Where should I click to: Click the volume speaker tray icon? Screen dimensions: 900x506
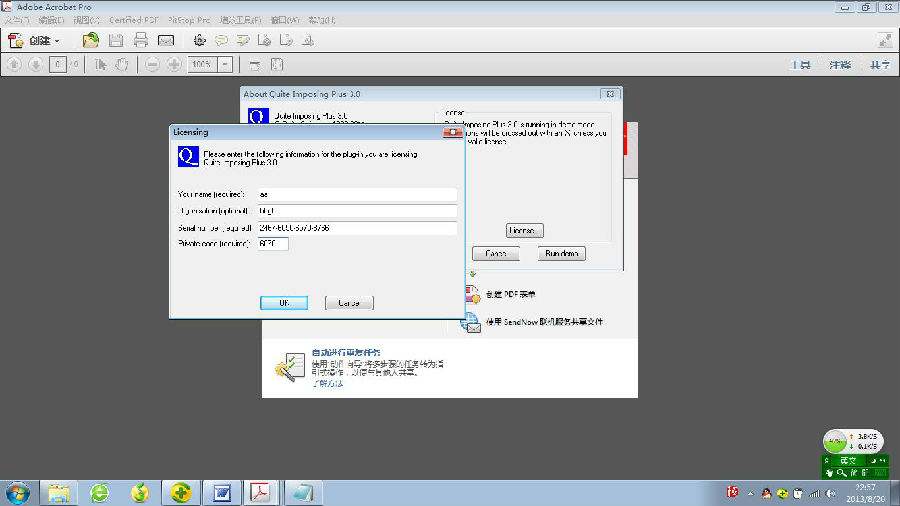point(831,493)
